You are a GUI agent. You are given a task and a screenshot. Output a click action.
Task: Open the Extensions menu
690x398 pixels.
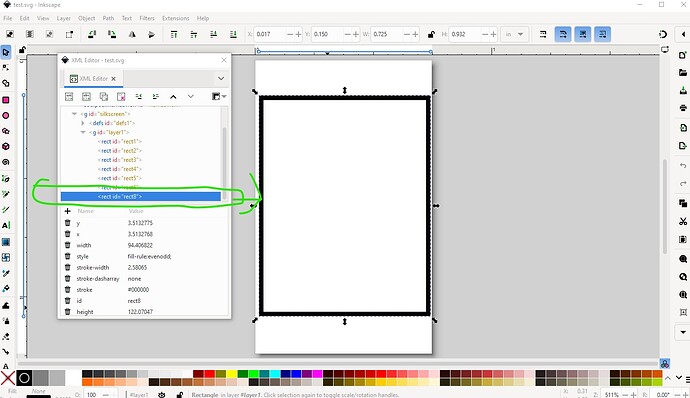click(175, 18)
